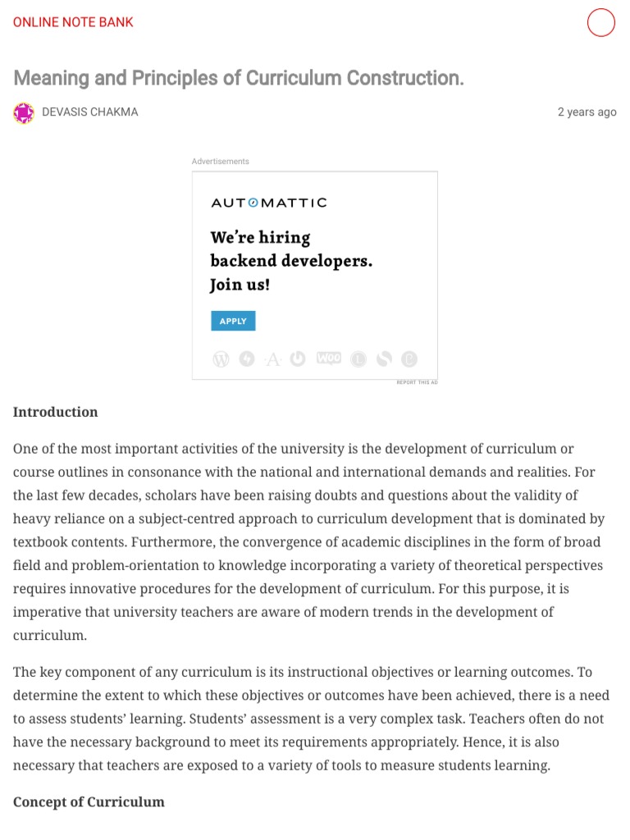The image size is (630, 840).
Task: Click the Devasis Chakma author avatar
Action: click(x=24, y=112)
